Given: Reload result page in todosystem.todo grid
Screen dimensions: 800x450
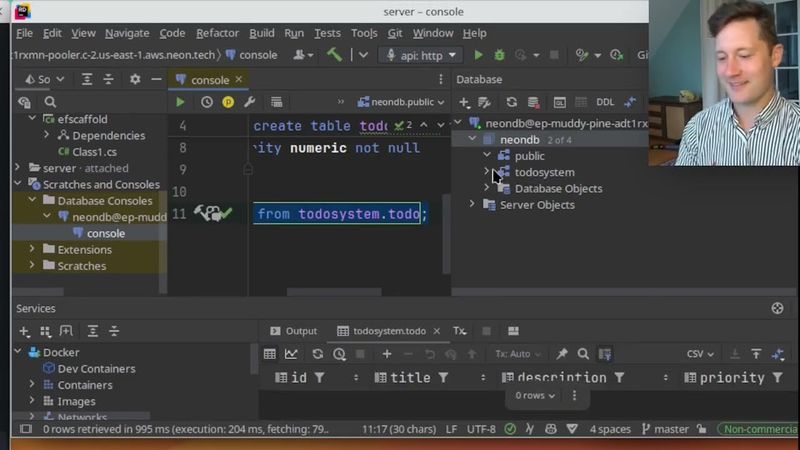Looking at the screenshot, I should click(x=317, y=354).
